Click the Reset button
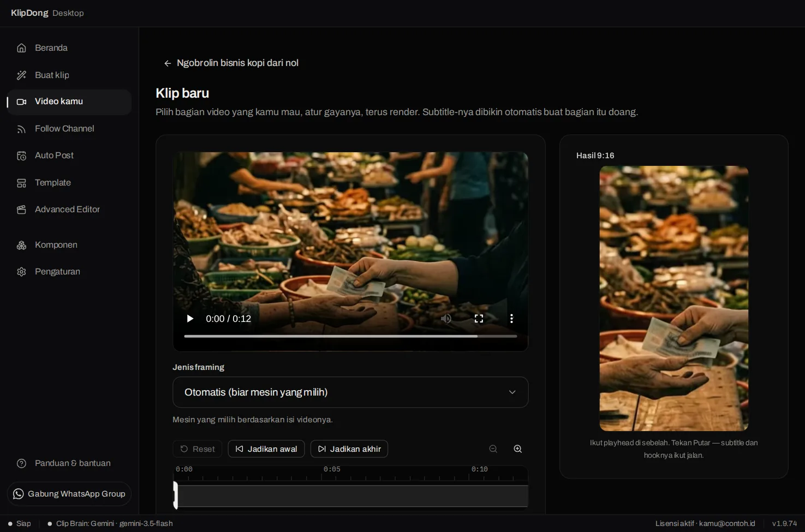The image size is (805, 532). pos(198,449)
